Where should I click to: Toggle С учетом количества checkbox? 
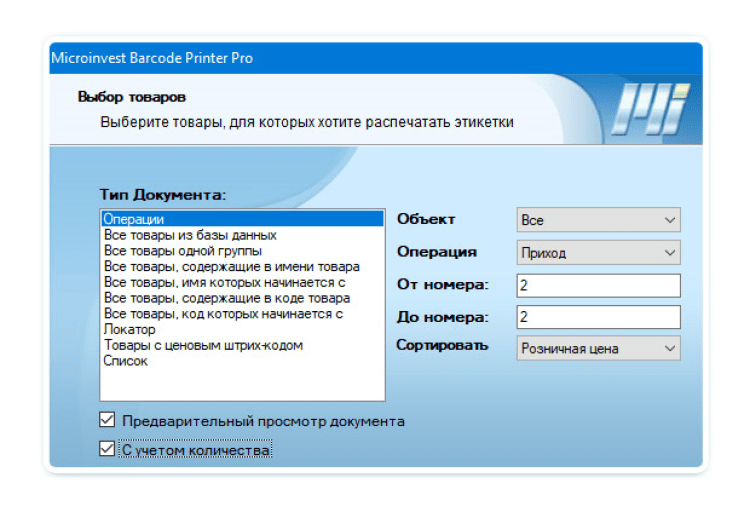107,449
